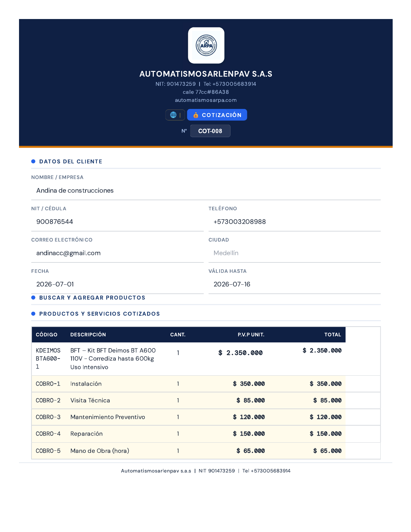The height and width of the screenshot is (532, 411).
Task: Open the globe selector box
Action: pyautogui.click(x=175, y=115)
